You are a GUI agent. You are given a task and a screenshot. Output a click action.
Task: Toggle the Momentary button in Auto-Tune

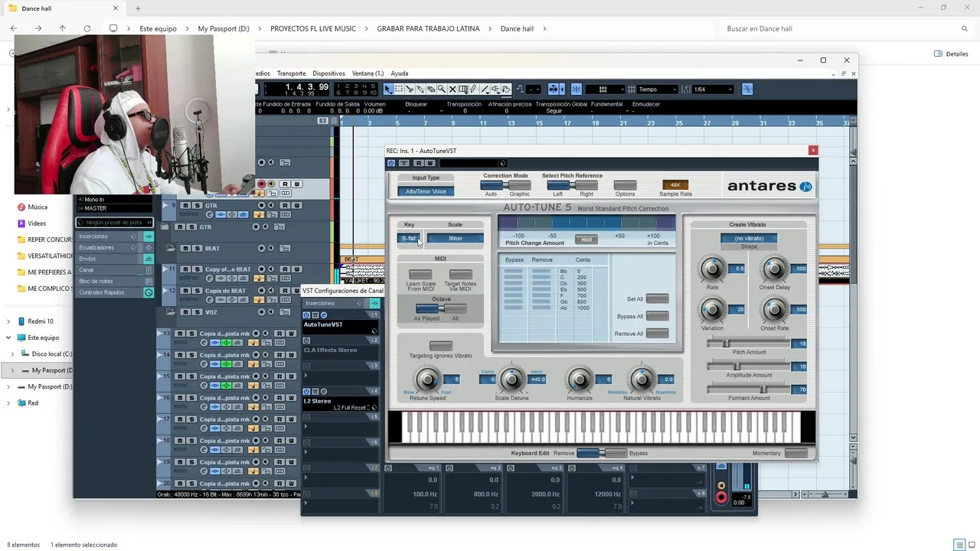click(x=795, y=453)
